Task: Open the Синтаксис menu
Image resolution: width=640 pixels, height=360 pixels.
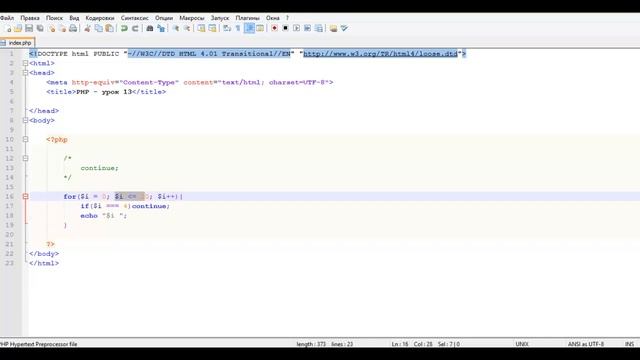Action: [x=135, y=18]
